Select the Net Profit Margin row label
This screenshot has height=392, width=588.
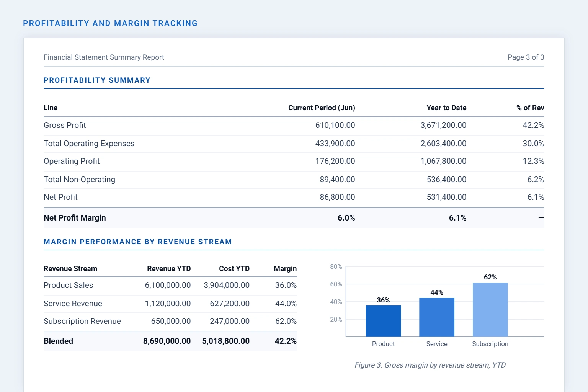click(x=75, y=218)
